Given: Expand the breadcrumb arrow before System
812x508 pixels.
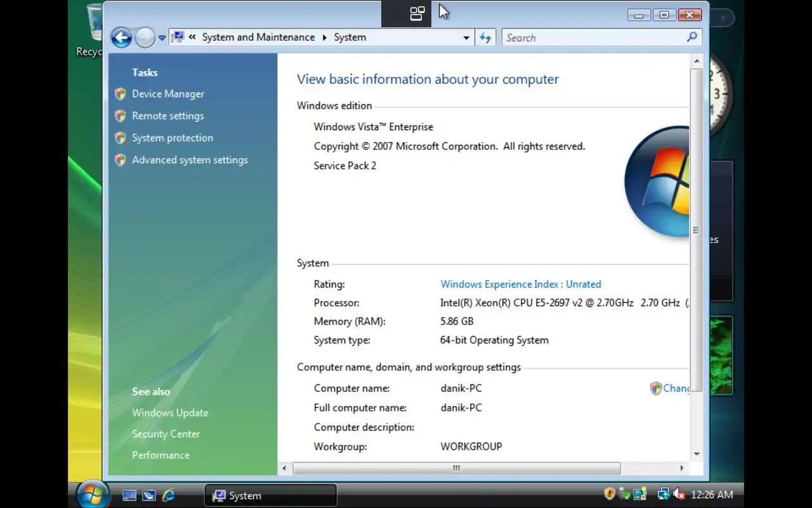Looking at the screenshot, I should [325, 37].
